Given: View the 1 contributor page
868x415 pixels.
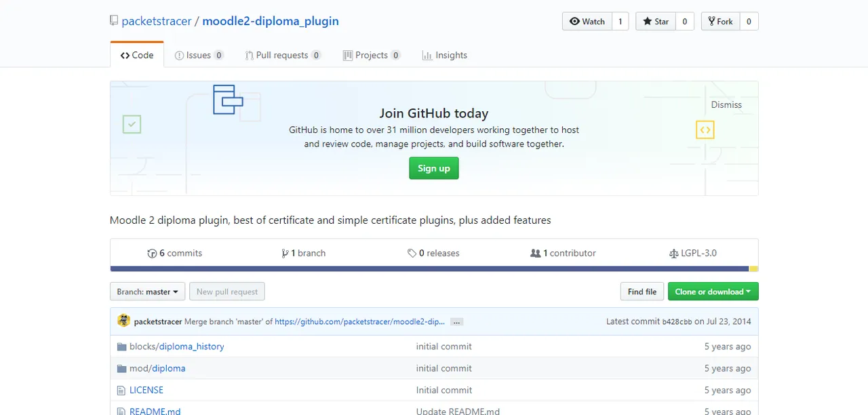Looking at the screenshot, I should (563, 253).
